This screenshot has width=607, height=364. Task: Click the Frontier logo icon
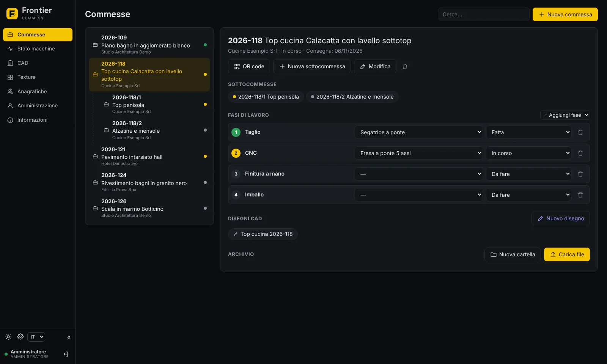pyautogui.click(x=12, y=14)
